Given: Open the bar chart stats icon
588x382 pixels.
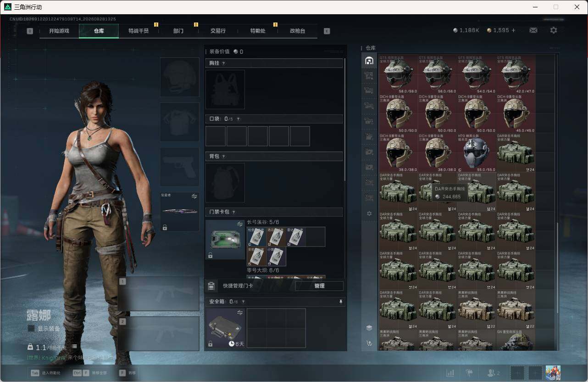Looking at the screenshot, I should point(450,373).
